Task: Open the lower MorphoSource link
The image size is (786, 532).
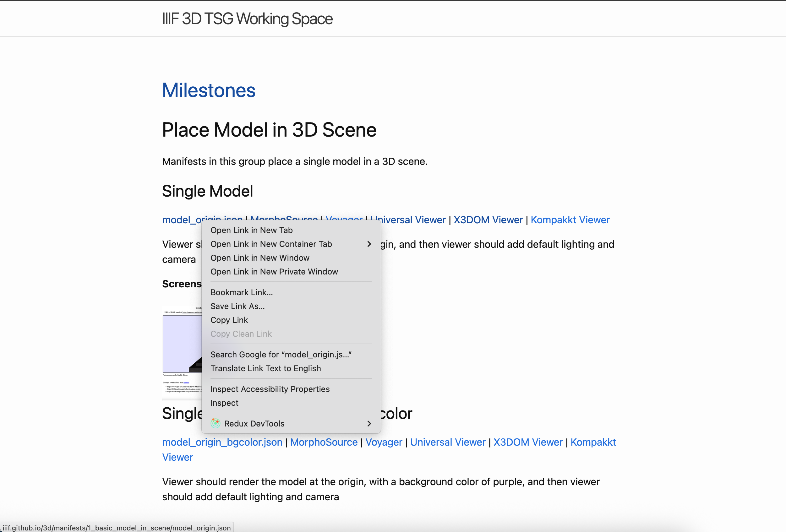Action: [324, 442]
